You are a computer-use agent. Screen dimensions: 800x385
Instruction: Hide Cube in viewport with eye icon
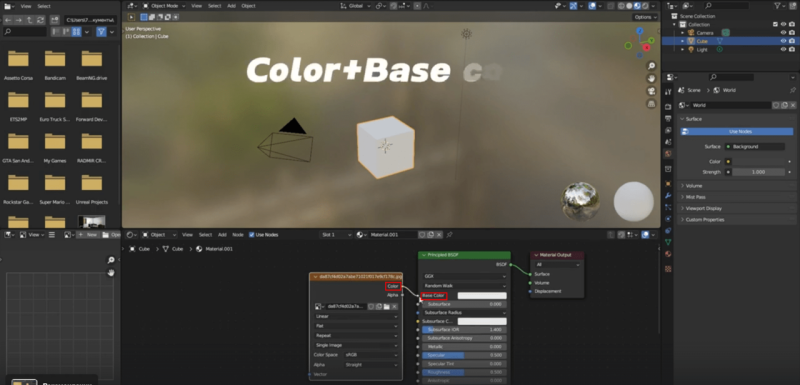click(x=784, y=41)
